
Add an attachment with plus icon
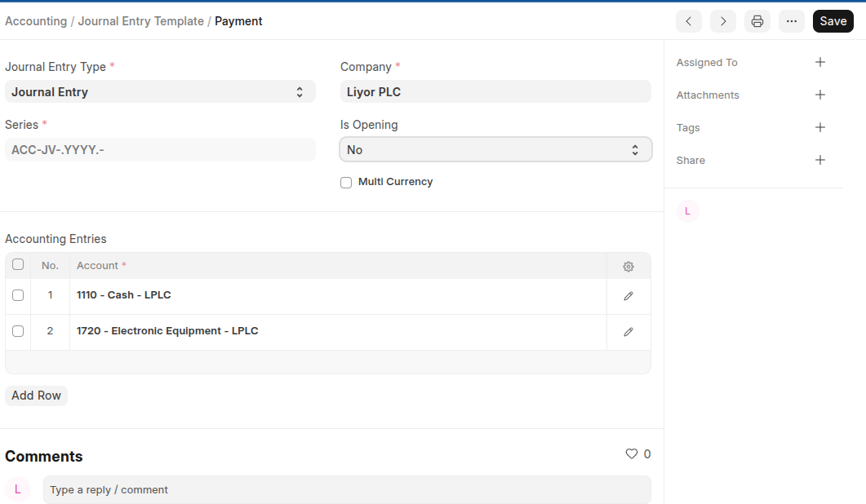click(820, 95)
